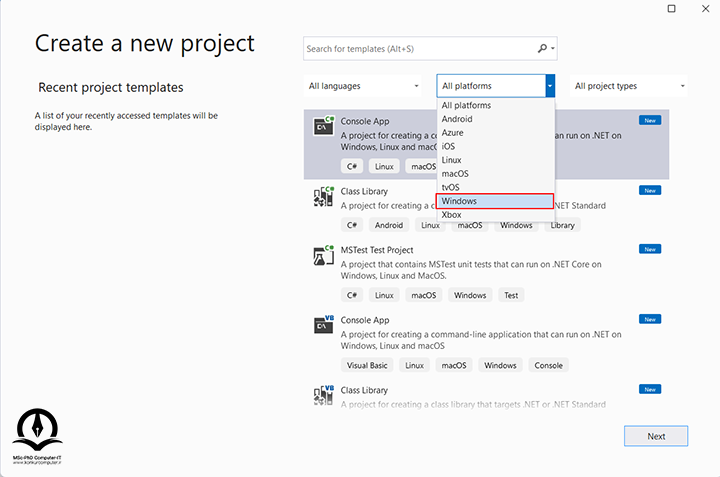Click the Linux tag under VB Console App

[414, 365]
